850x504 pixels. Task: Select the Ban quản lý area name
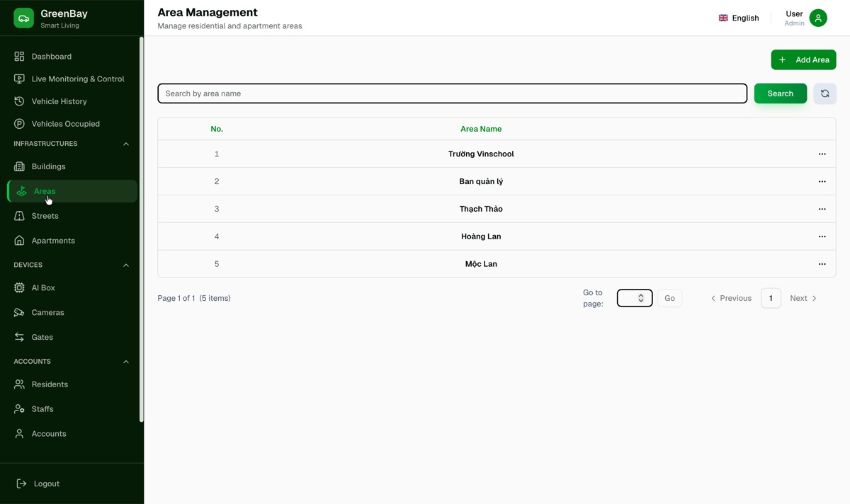pyautogui.click(x=481, y=182)
